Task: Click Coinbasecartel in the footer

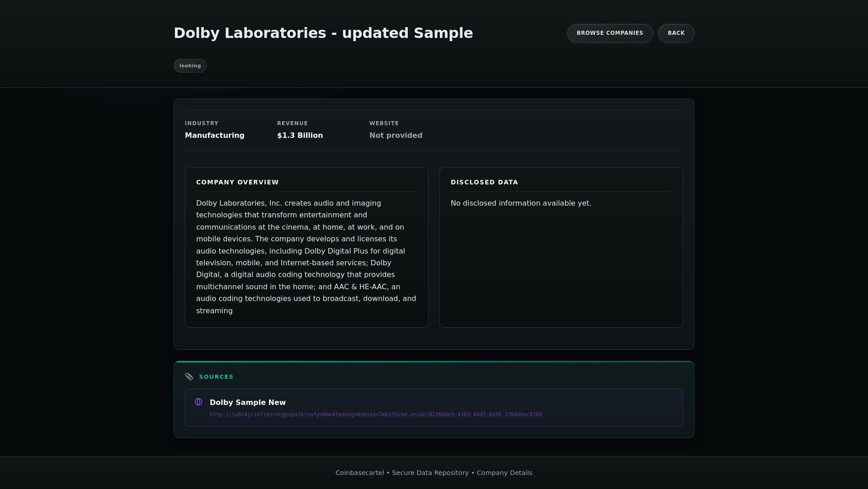Action: click(x=359, y=473)
